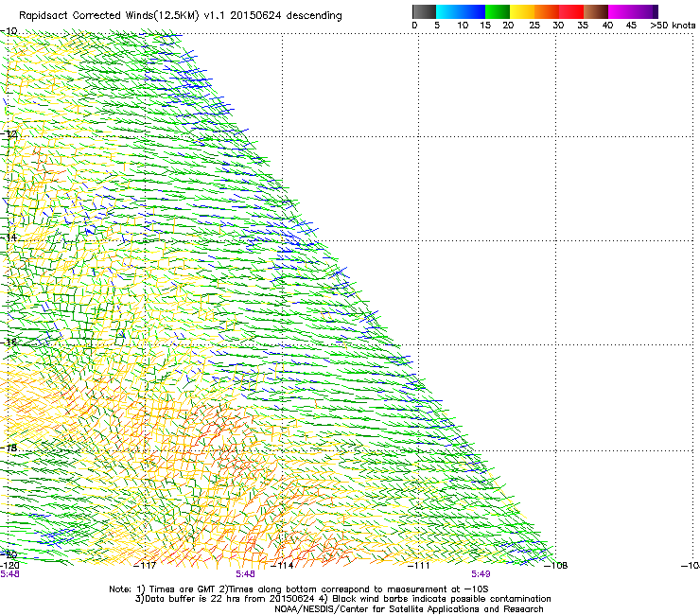Select the gray 0-5 knots legend swatch
Image resolution: width=700 pixels, height=615 pixels.
424,11
